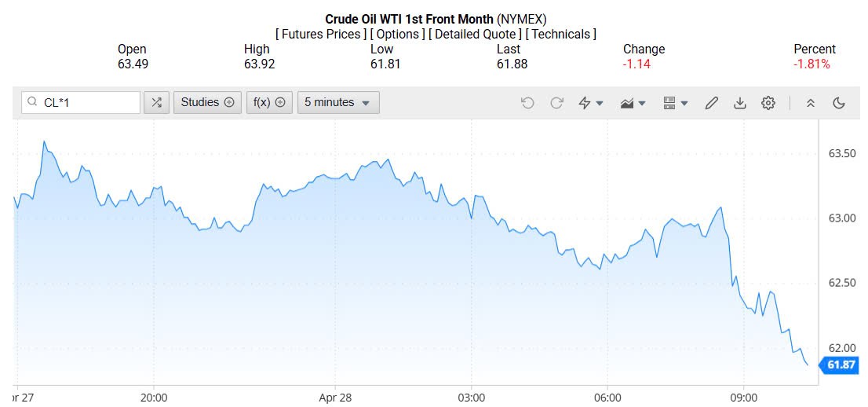This screenshot has width=868, height=407.
Task: Undo the last chart action
Action: (527, 103)
